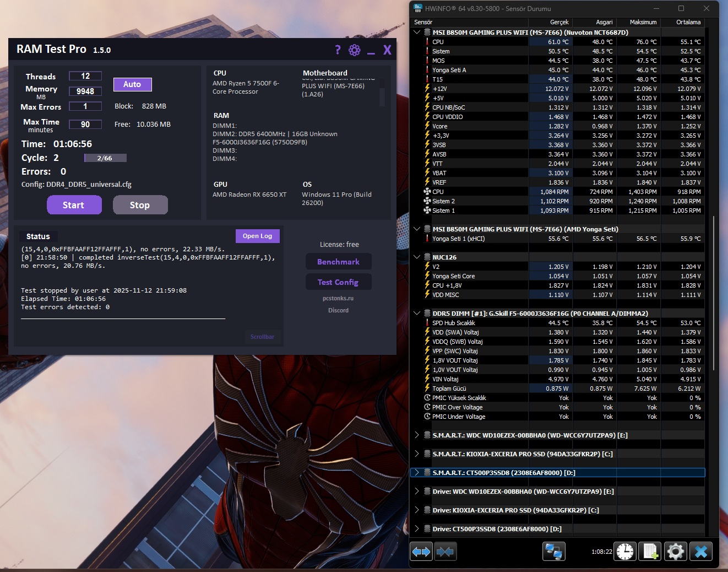Collapse the MSI B850M AMD Yonga Seti group
The width and height of the screenshot is (728, 572).
tap(417, 229)
